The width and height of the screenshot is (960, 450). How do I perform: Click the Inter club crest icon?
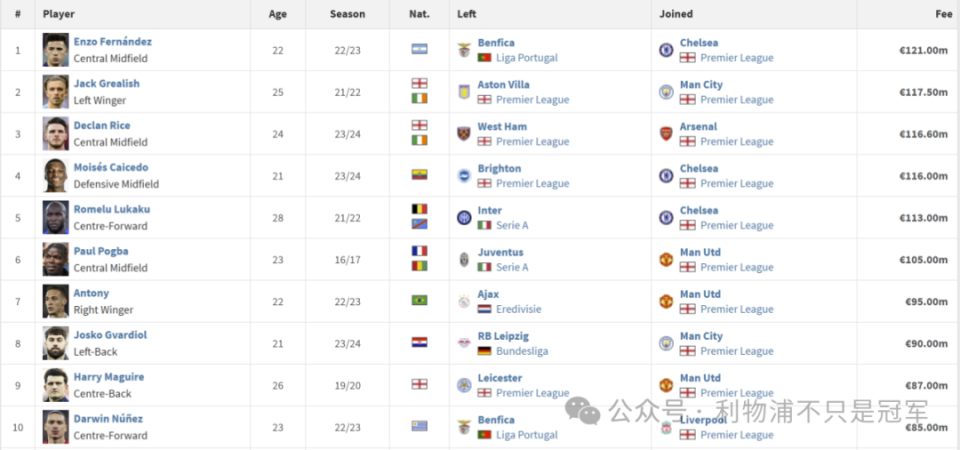pyautogui.click(x=464, y=217)
